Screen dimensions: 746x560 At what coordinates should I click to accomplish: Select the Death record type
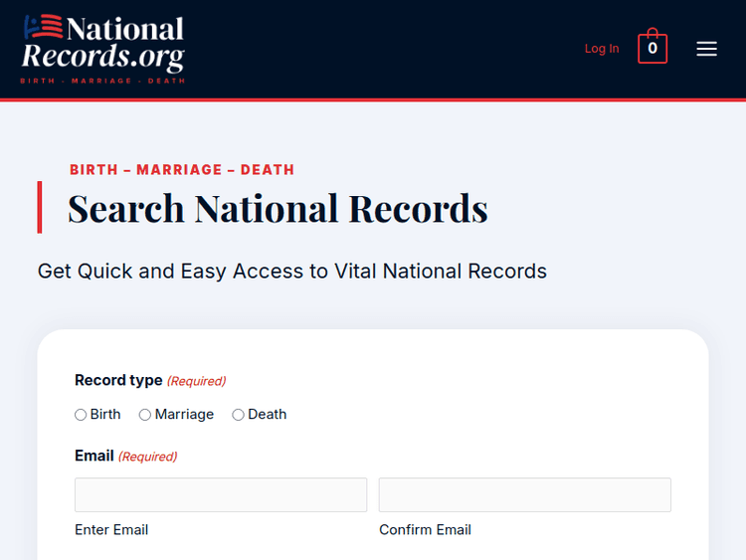point(238,415)
